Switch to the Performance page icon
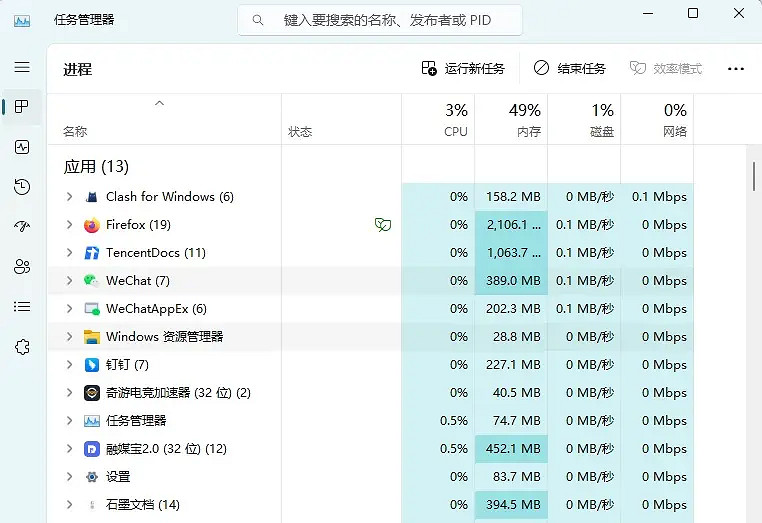762x523 pixels. (x=22, y=147)
